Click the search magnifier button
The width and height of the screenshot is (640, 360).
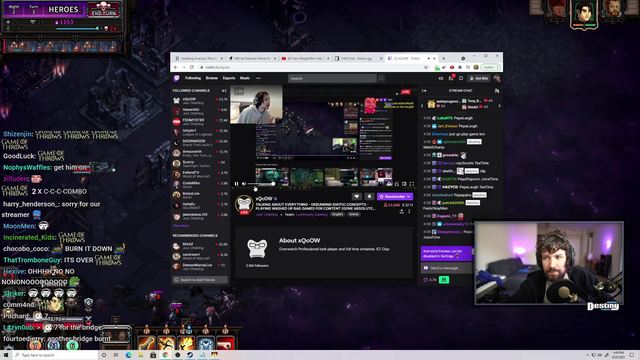point(381,78)
